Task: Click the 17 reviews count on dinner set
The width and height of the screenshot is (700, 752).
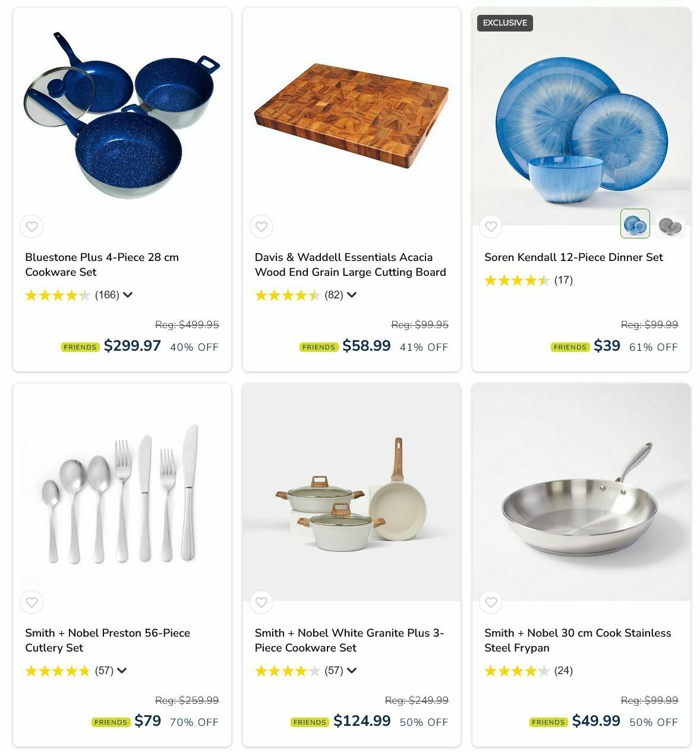Action: pos(563,280)
